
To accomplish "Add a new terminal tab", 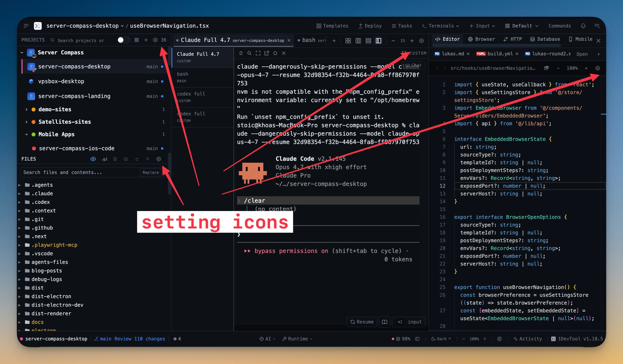I will tap(334, 41).
